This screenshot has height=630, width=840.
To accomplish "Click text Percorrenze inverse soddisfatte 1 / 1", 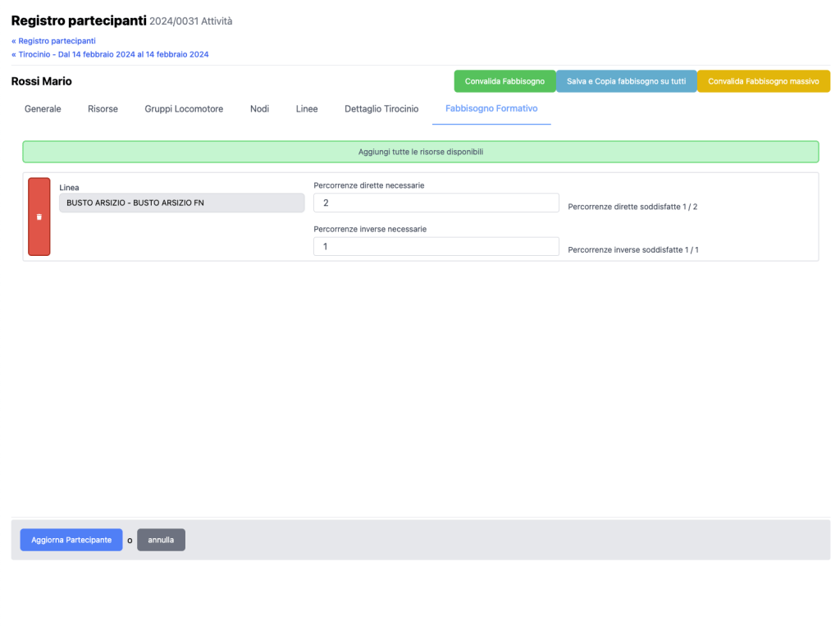I will [x=633, y=249].
